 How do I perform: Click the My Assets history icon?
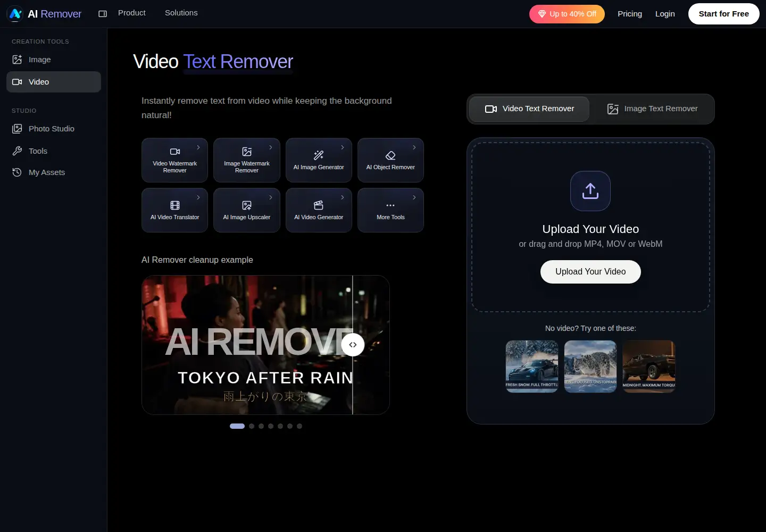click(17, 172)
